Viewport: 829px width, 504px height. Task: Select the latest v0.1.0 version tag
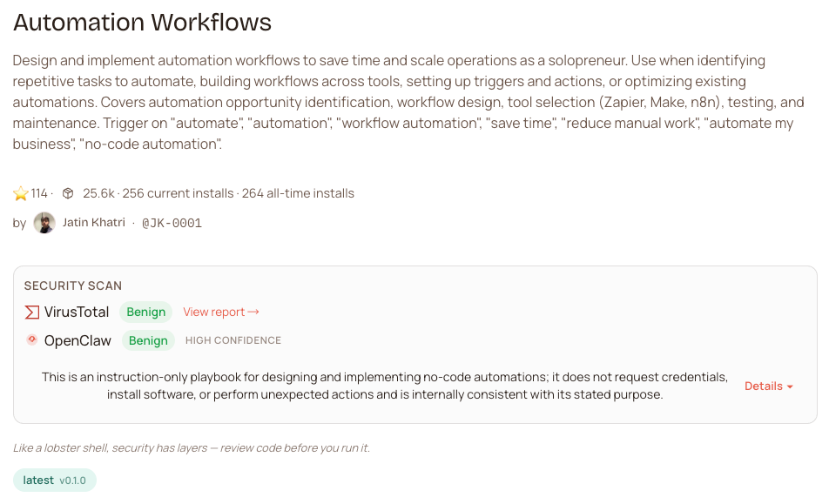[x=55, y=480]
